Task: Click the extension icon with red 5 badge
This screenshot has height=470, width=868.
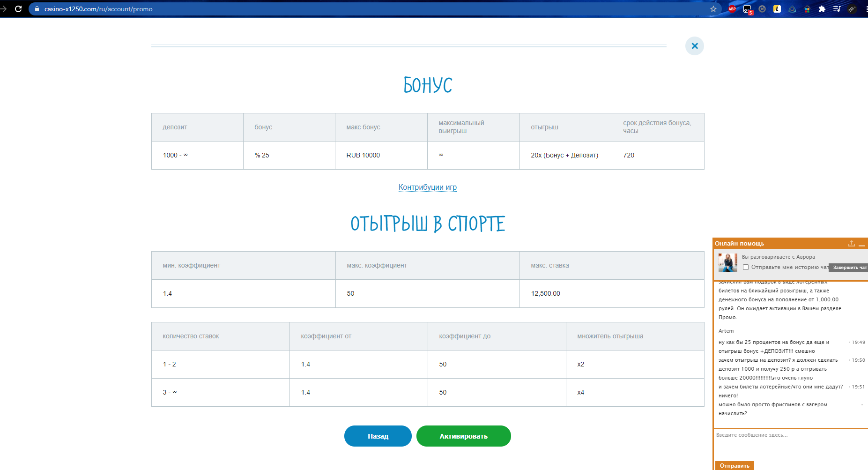Action: click(x=748, y=9)
